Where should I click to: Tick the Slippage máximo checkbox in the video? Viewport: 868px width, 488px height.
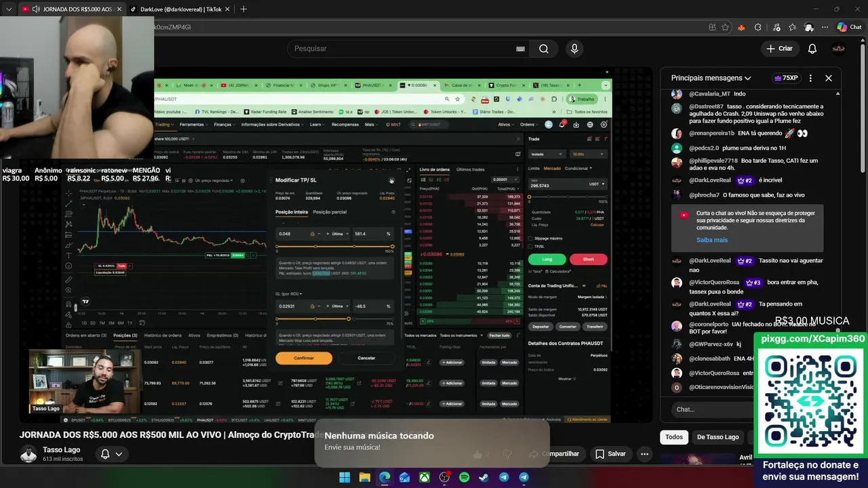point(530,239)
